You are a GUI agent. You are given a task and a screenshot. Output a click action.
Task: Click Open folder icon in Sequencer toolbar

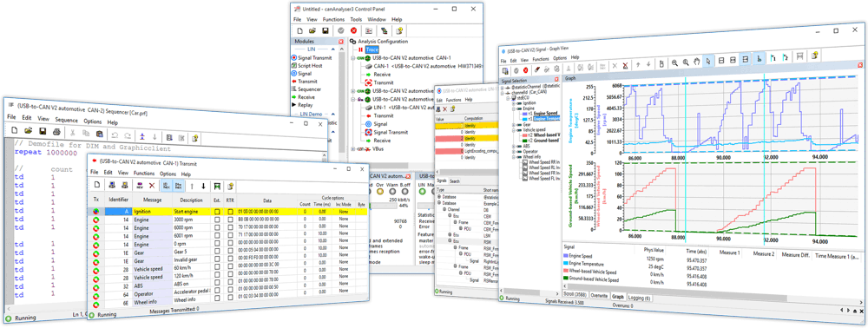[x=29, y=130]
